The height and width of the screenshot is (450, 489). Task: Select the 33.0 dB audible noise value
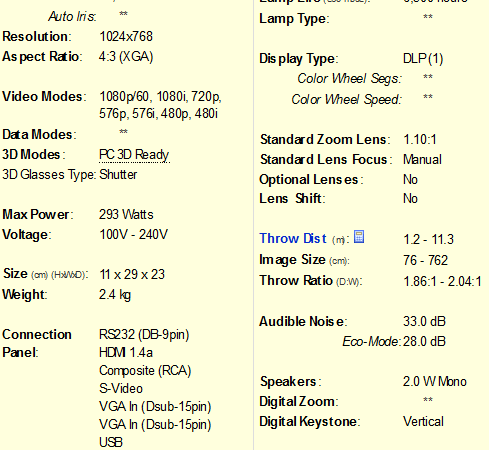[424, 321]
